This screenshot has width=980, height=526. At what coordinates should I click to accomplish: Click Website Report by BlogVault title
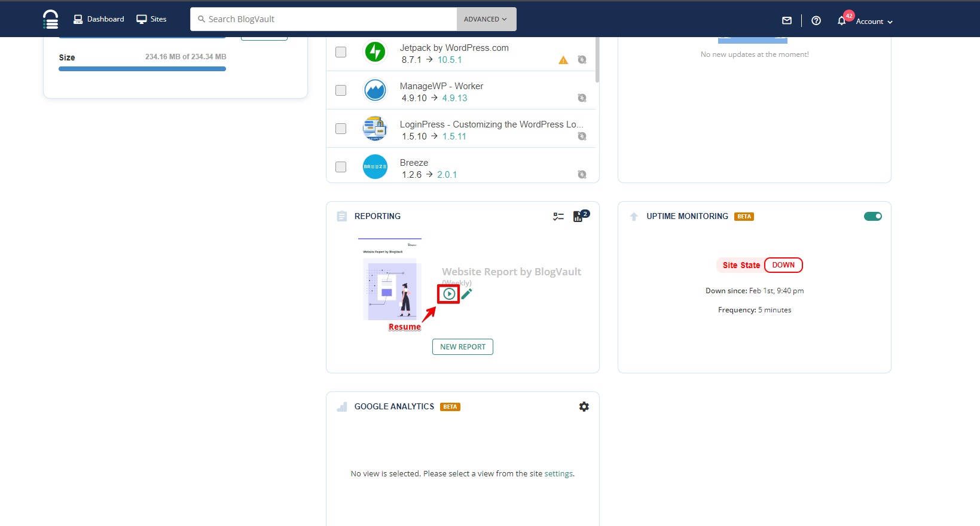(512, 272)
